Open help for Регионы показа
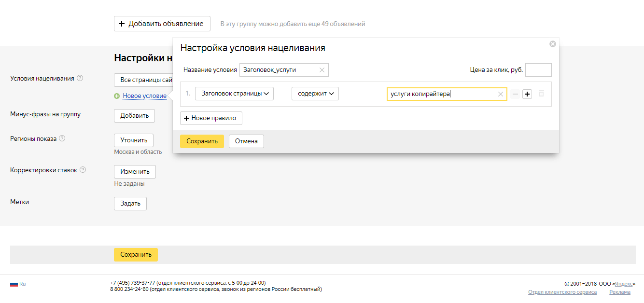This screenshot has height=303, width=644. 61,138
